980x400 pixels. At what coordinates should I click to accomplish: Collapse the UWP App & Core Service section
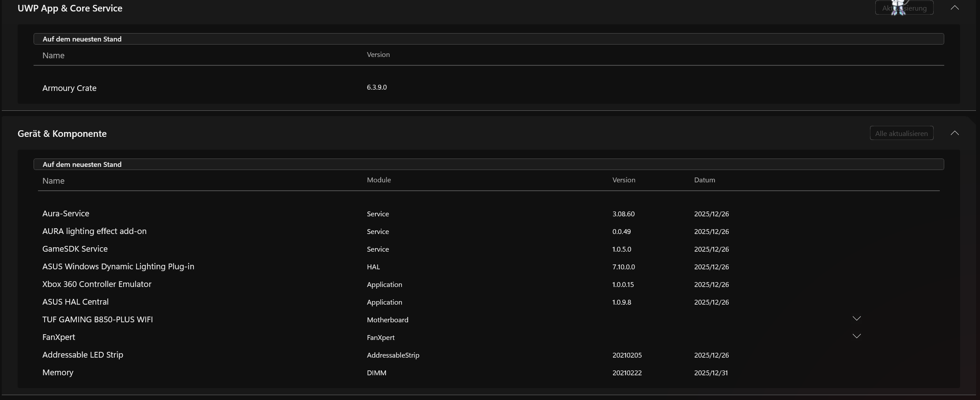(954, 8)
